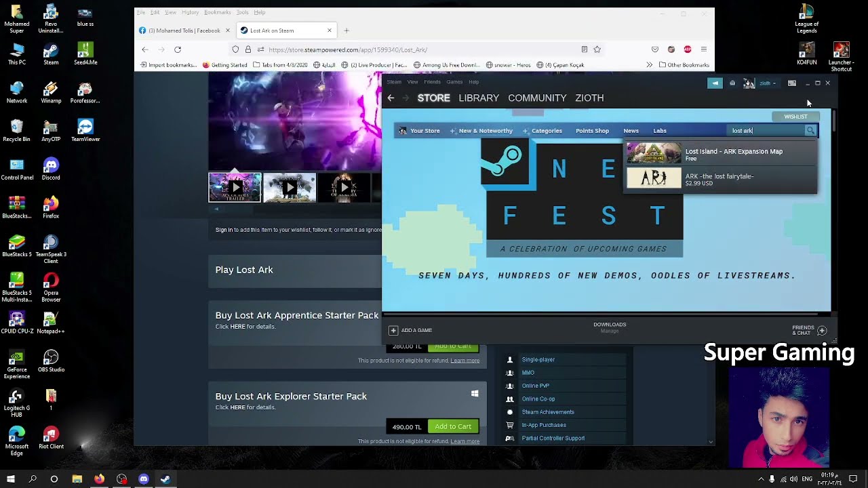The width and height of the screenshot is (868, 488).
Task: Bookmark this page with the star icon
Action: pyautogui.click(x=597, y=49)
